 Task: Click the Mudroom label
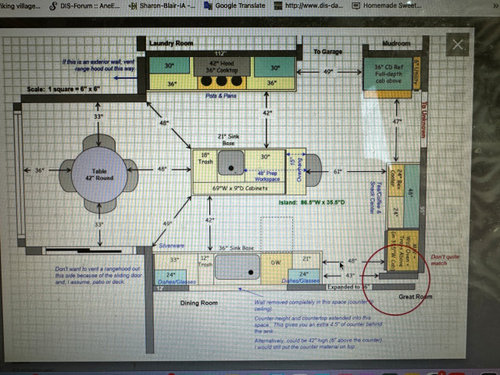tap(396, 43)
